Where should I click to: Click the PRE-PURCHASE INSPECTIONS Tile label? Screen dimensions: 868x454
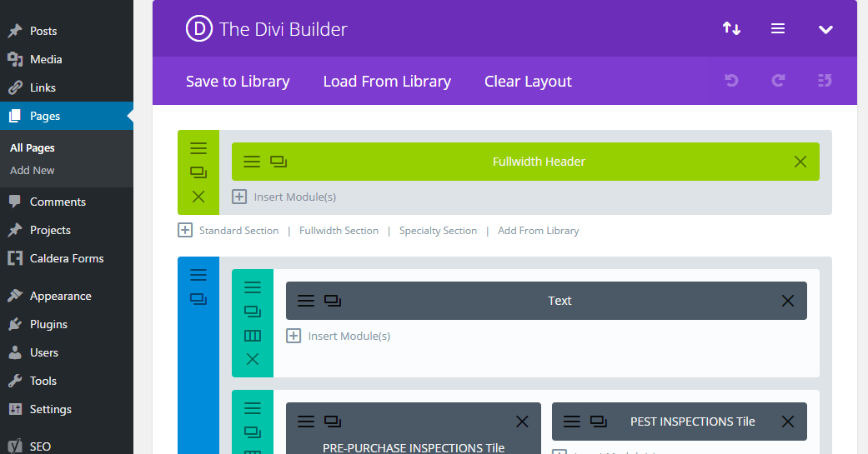pyautogui.click(x=414, y=447)
